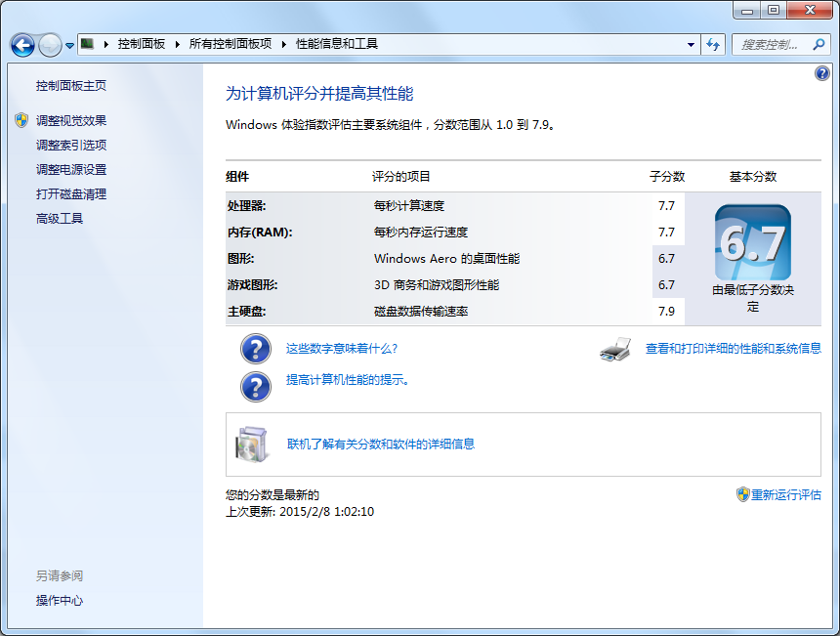Click question mark icon beside 提高计算机性能的提示

coord(256,387)
